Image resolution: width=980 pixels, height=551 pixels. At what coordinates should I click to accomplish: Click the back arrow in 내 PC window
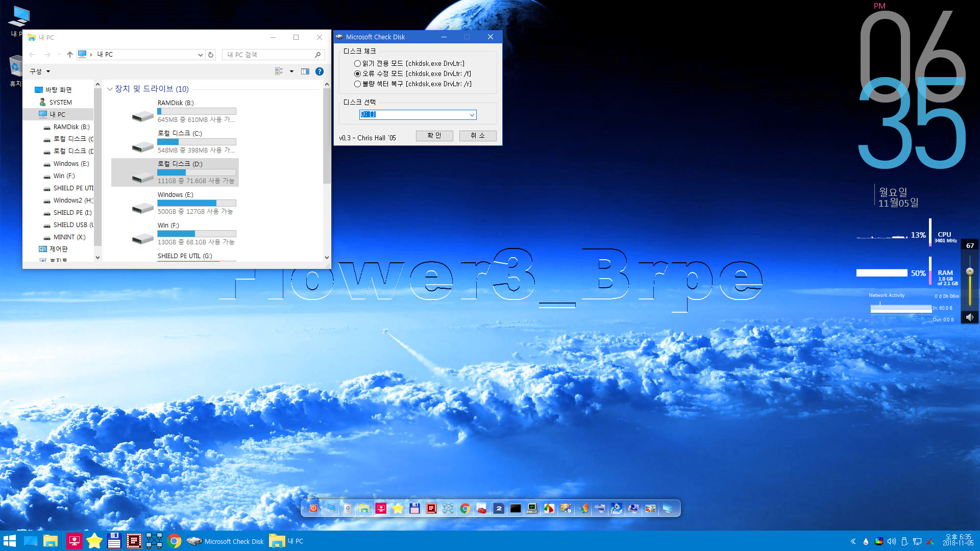(33, 55)
